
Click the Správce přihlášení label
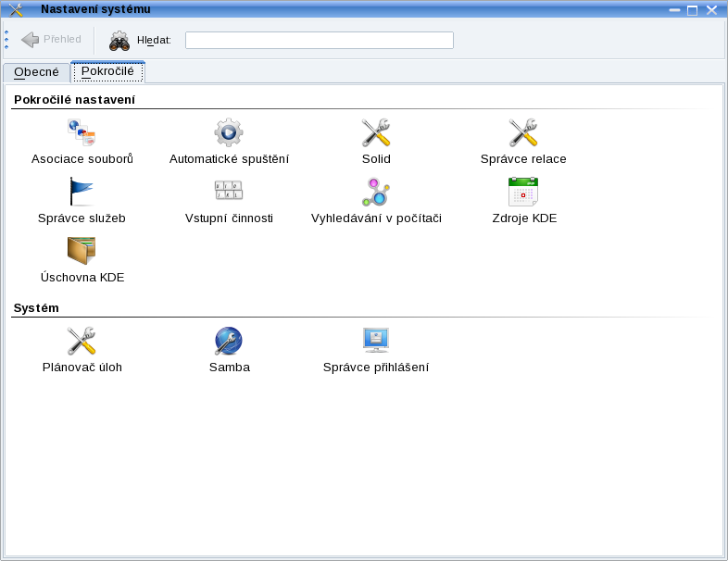(x=376, y=368)
